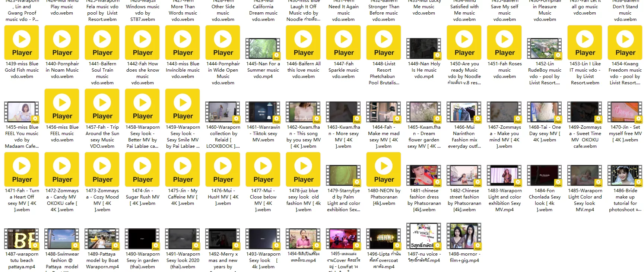Select the 1497-nu voice video thumbnail
Image resolution: width=644 pixels, height=272 pixels.
coord(424,236)
